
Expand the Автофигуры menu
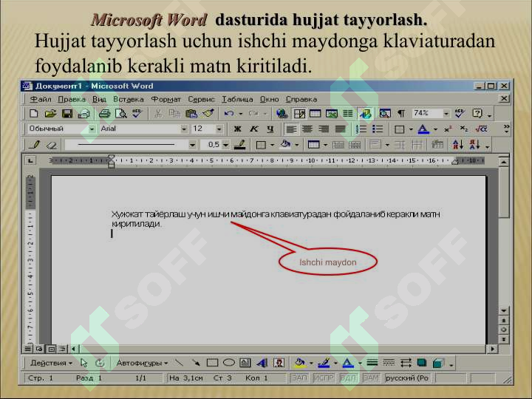[142, 363]
